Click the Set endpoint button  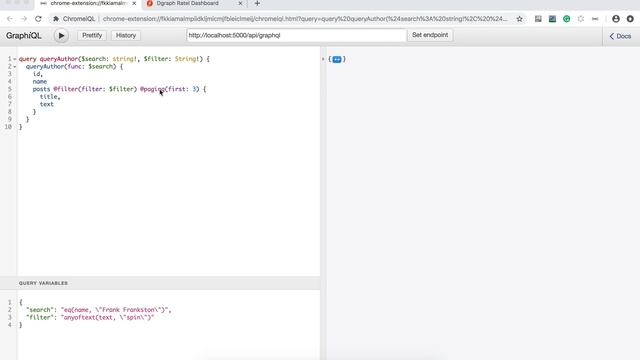point(430,35)
